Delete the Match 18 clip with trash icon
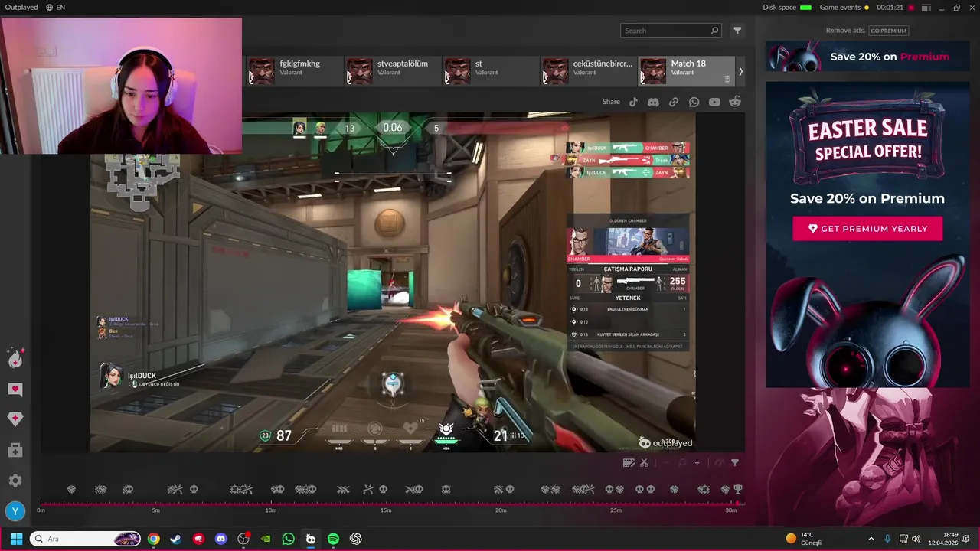 point(727,78)
